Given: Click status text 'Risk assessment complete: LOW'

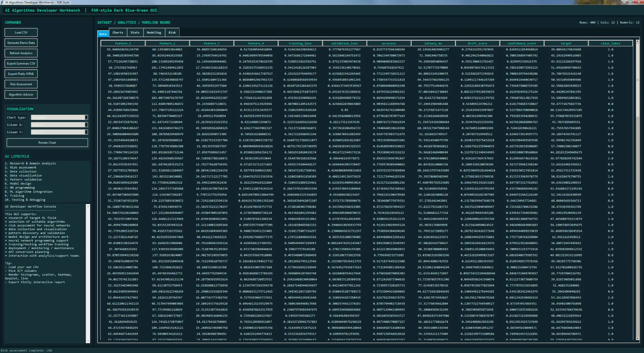Looking at the screenshot, I should [26, 350].
